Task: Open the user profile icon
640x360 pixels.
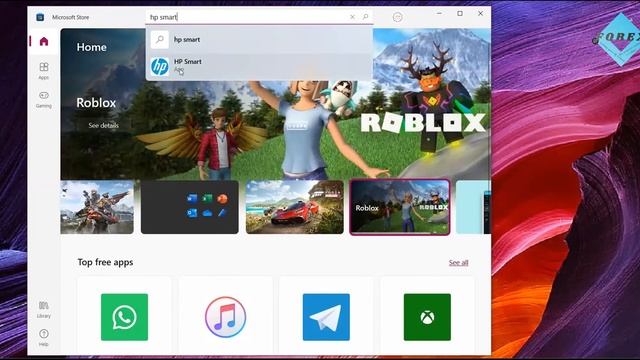Action: tap(398, 17)
